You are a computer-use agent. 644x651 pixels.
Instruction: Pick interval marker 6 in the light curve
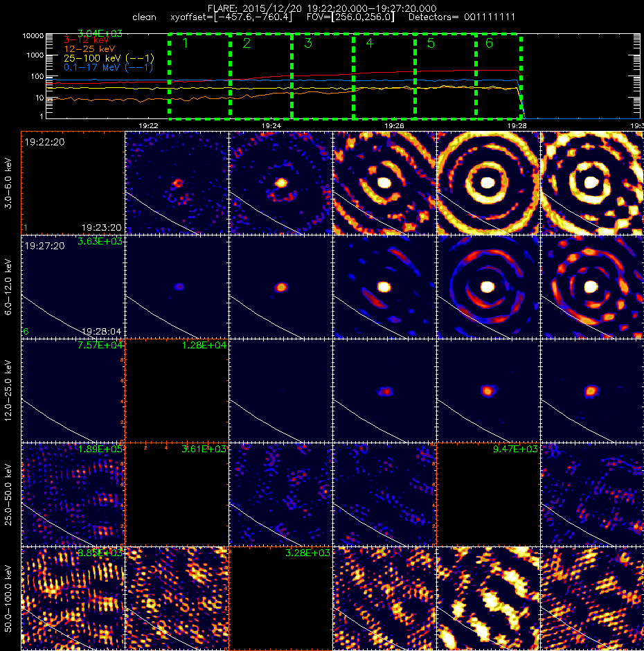[x=489, y=43]
